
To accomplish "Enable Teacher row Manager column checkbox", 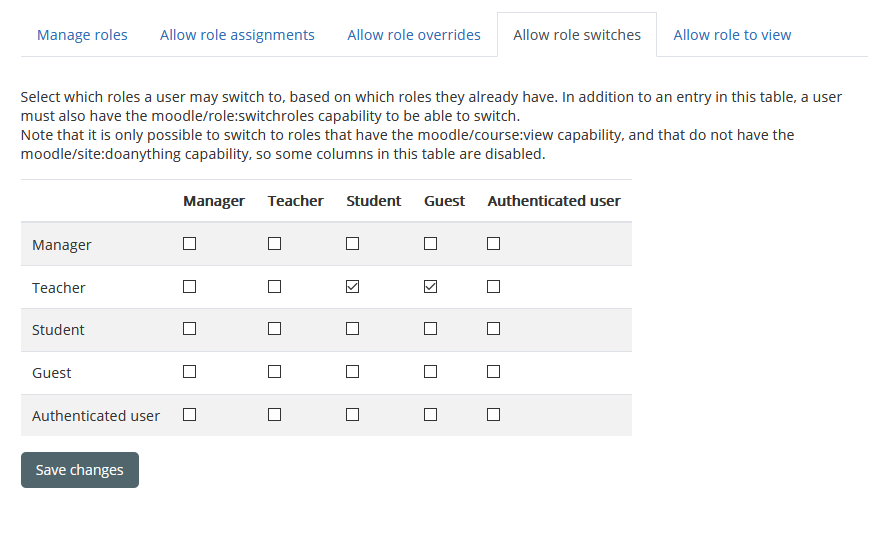I will pos(190,287).
